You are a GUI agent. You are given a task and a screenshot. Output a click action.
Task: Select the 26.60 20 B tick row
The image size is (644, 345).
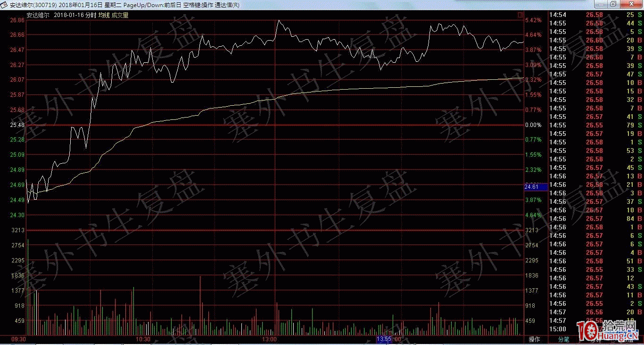[596, 41]
